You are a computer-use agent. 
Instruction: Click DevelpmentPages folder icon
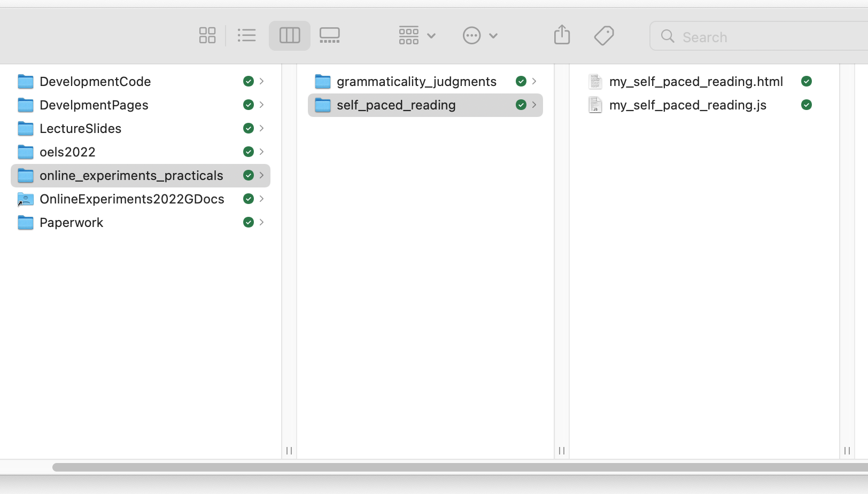[26, 105]
